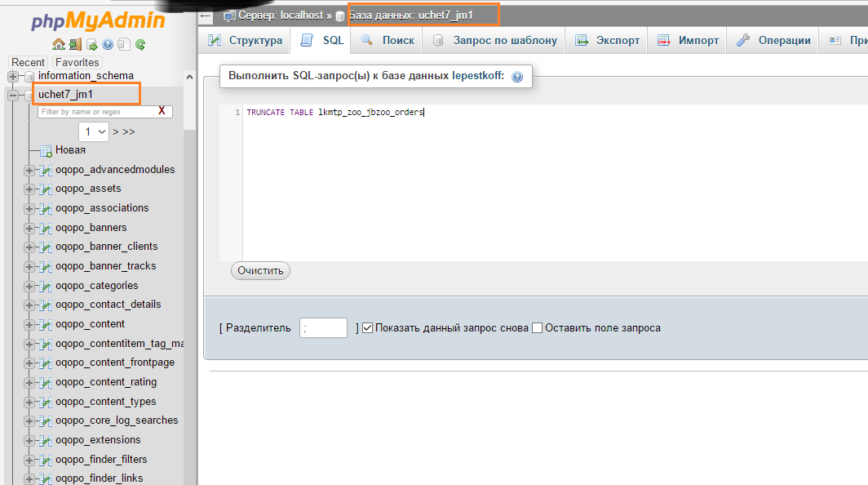Image resolution: width=868 pixels, height=485 pixels.
Task: Expand the information_schema database node
Action: [13, 76]
